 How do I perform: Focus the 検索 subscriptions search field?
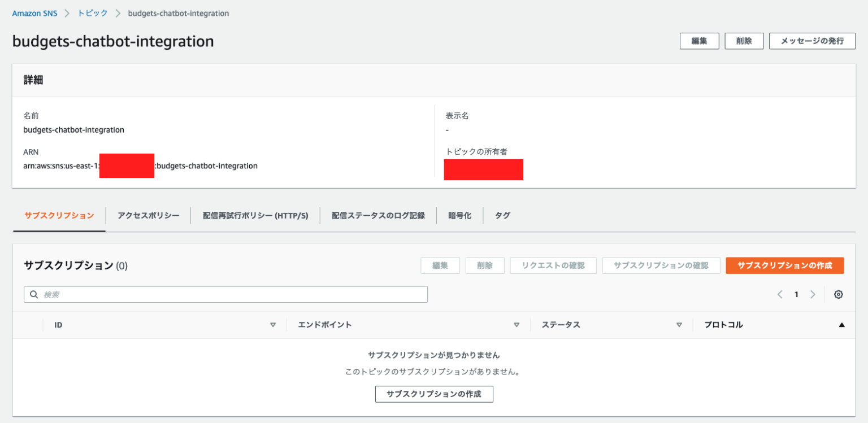tap(225, 294)
